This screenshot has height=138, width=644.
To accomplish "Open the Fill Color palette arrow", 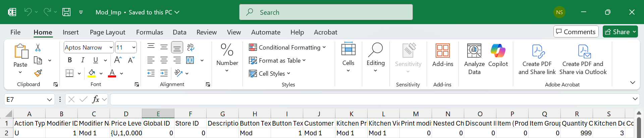I will coord(101,73).
